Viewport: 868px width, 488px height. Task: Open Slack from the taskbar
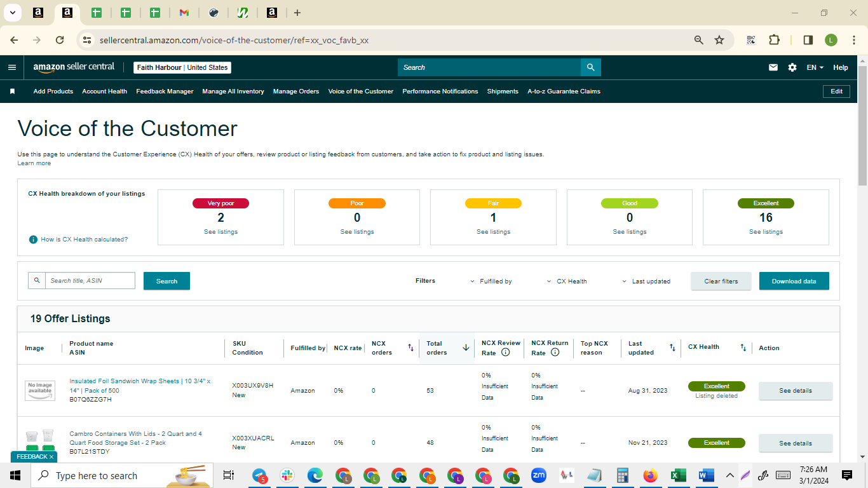pos(288,475)
